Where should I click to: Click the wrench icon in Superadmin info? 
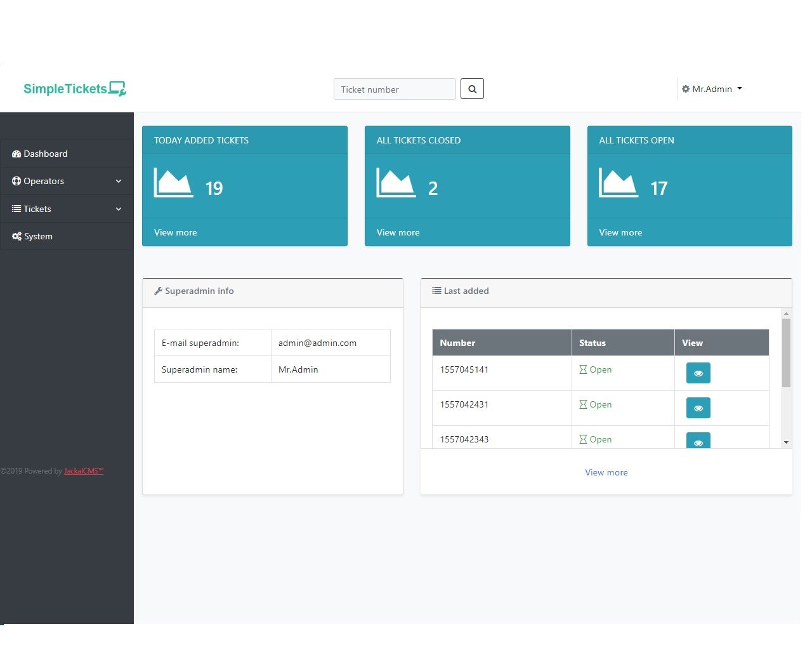coord(159,291)
